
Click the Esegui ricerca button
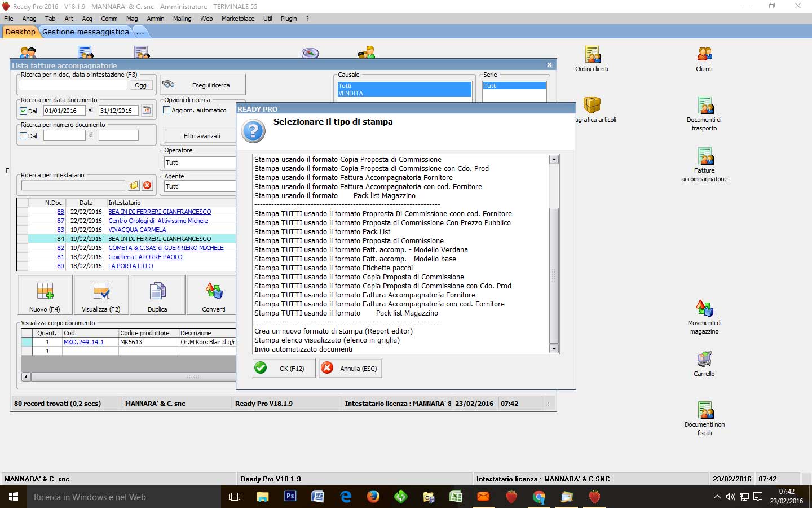coord(203,85)
